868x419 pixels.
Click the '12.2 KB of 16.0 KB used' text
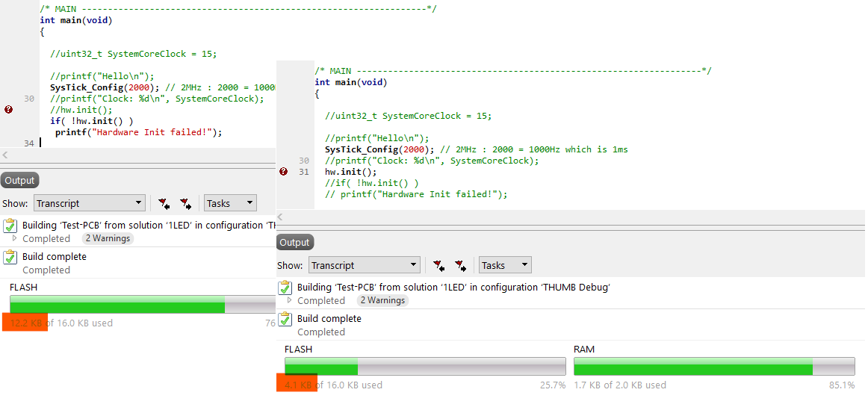61,323
